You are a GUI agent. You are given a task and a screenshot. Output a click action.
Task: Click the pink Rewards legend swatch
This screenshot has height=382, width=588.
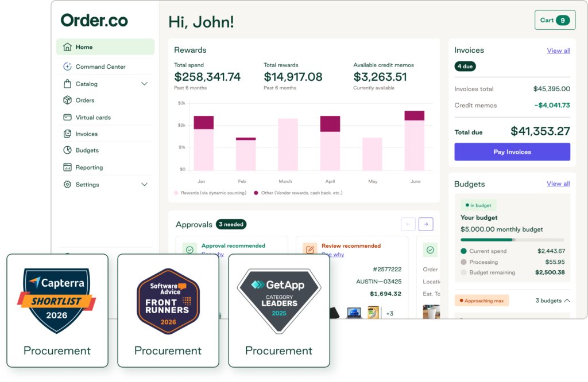coord(176,193)
